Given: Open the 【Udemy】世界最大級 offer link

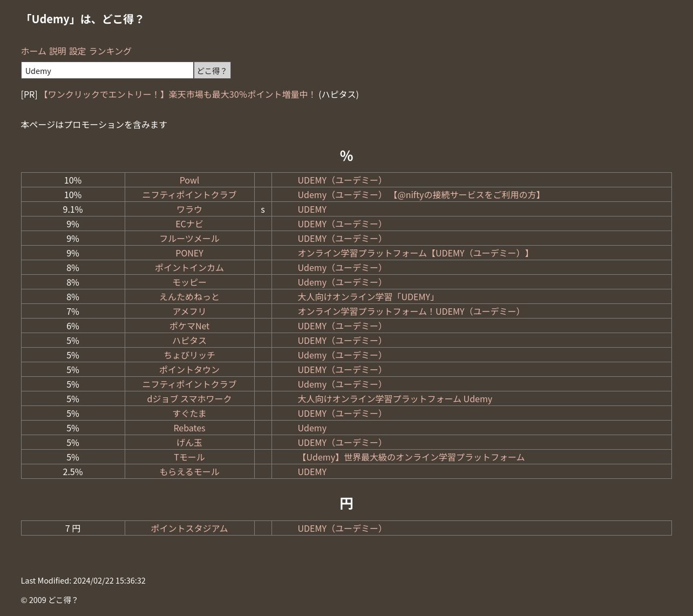Looking at the screenshot, I should 411,457.
